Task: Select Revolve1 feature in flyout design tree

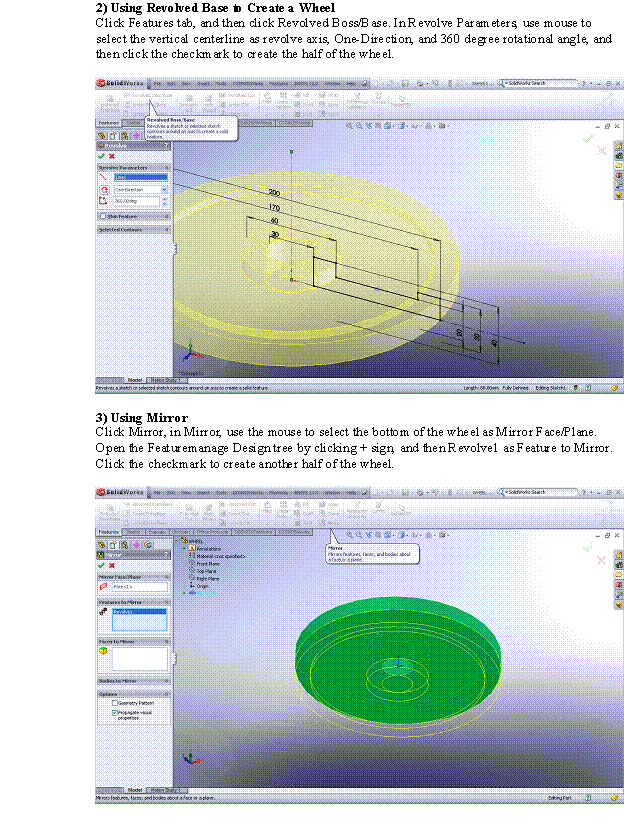Action: tap(206, 594)
